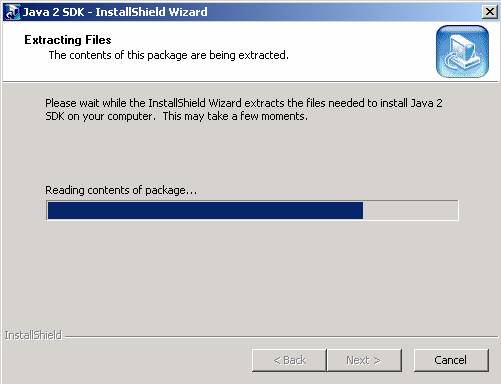This screenshot has width=501, height=384.
Task: Click the 'Reading contents of package...' status
Action: (x=121, y=190)
